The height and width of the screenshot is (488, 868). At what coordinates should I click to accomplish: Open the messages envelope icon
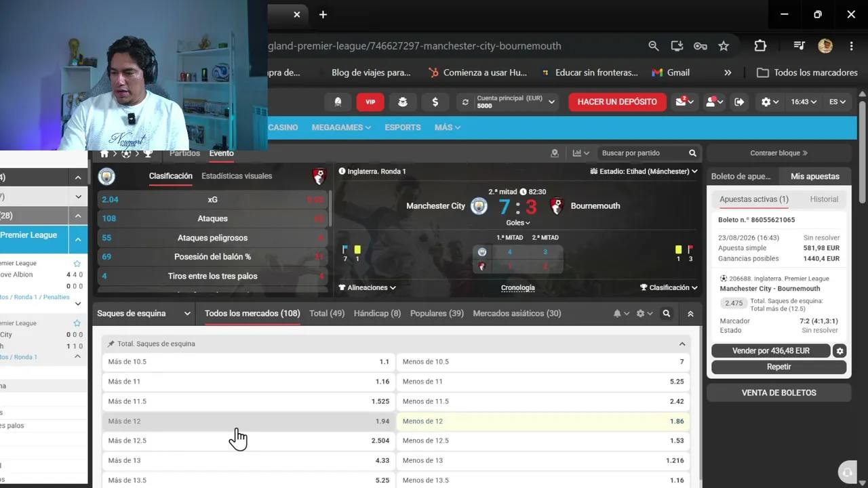tap(682, 102)
